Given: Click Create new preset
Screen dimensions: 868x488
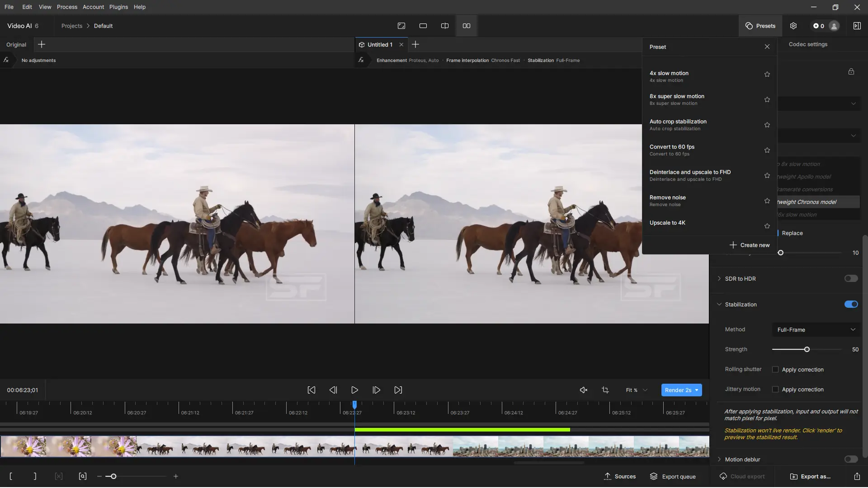Looking at the screenshot, I should pyautogui.click(x=750, y=245).
